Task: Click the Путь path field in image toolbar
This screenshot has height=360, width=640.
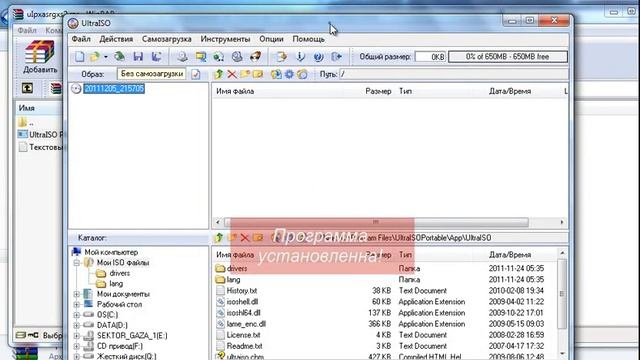Action: click(453, 74)
